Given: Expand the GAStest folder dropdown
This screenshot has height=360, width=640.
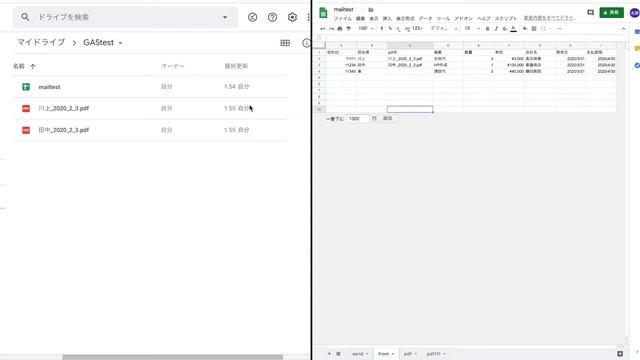Looking at the screenshot, I should (x=120, y=43).
